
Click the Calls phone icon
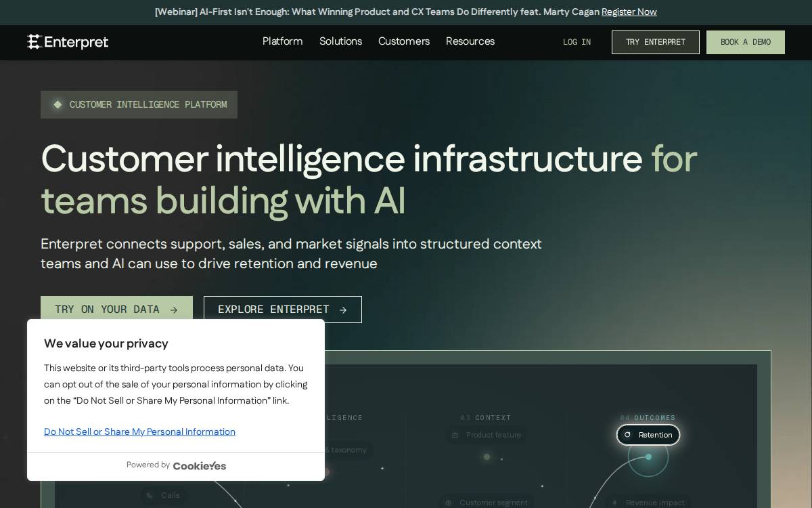coord(150,495)
